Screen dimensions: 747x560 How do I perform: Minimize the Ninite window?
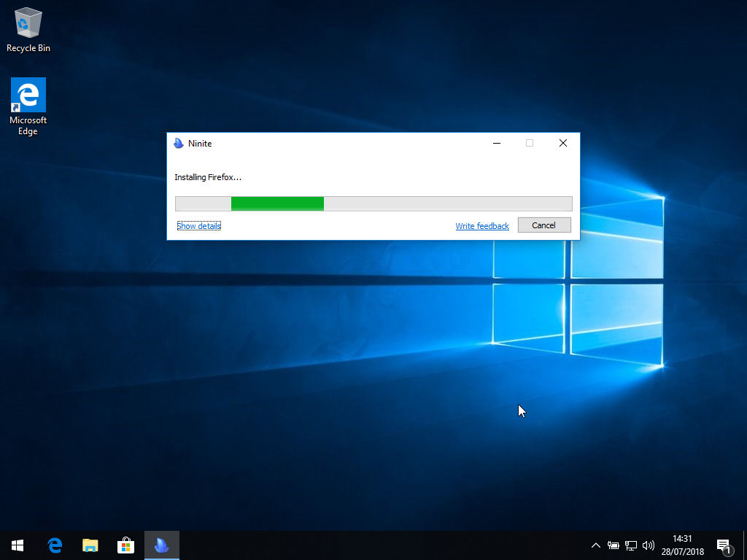496,144
